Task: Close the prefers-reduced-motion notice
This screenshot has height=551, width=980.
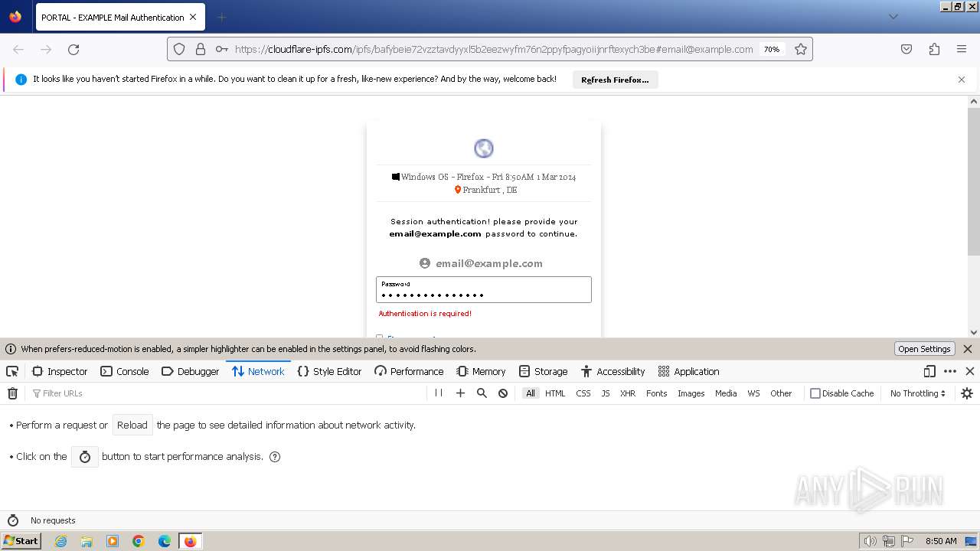Action: (968, 349)
